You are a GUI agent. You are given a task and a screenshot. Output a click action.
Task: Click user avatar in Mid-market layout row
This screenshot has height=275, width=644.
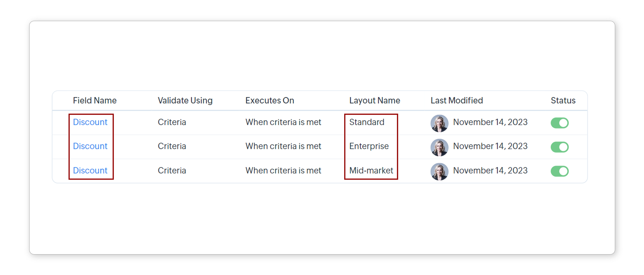[439, 171]
